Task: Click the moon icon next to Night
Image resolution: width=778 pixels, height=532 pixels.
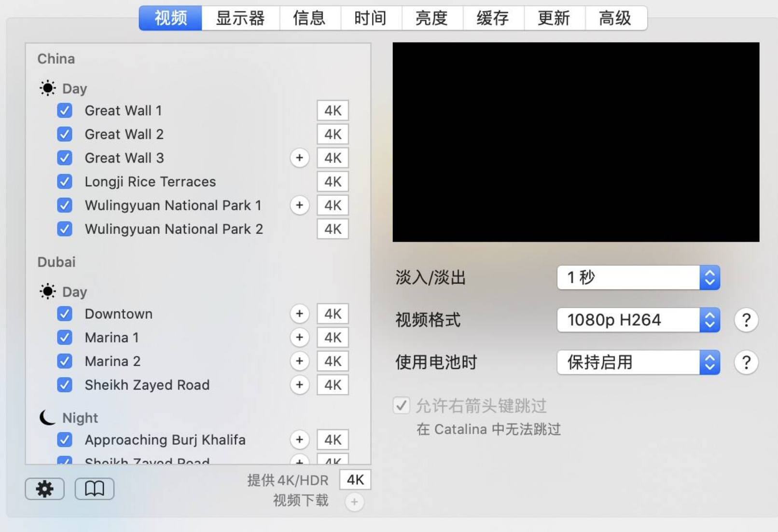Action: pos(48,417)
